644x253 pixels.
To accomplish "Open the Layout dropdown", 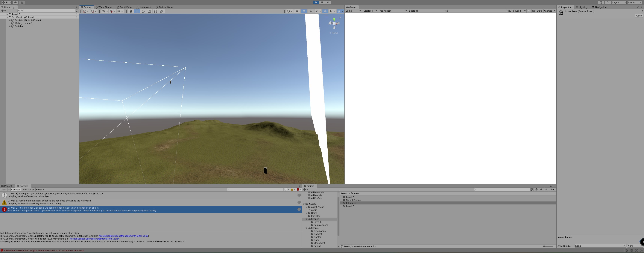I will (635, 2).
